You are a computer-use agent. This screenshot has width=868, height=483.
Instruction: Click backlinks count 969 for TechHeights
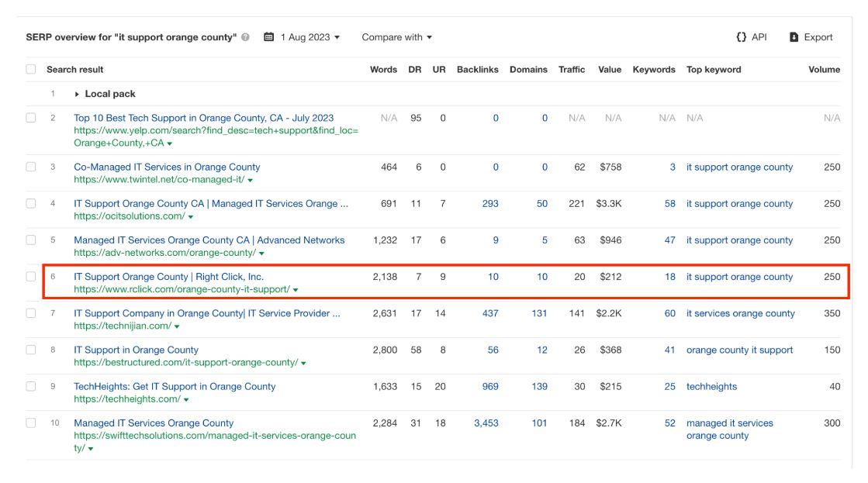pos(490,387)
